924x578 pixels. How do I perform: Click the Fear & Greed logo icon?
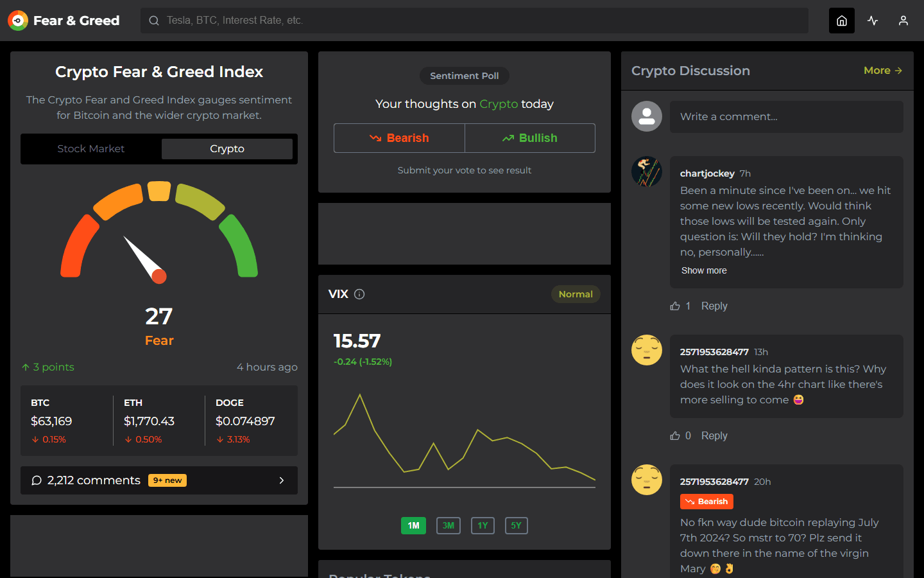click(18, 21)
